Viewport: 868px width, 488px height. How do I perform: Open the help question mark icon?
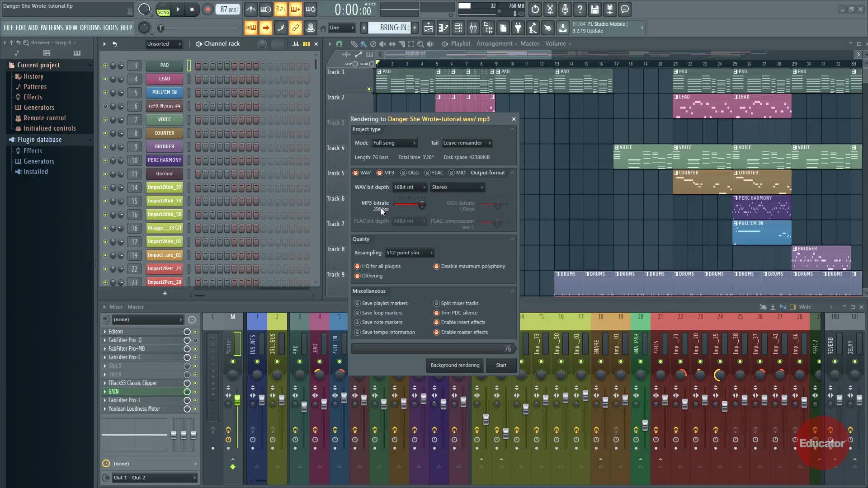tap(580, 9)
